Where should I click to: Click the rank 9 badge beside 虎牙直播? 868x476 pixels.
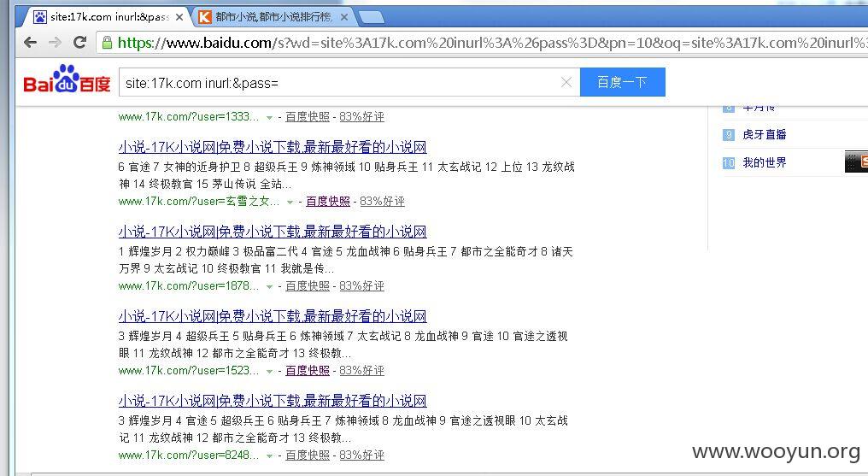click(729, 134)
